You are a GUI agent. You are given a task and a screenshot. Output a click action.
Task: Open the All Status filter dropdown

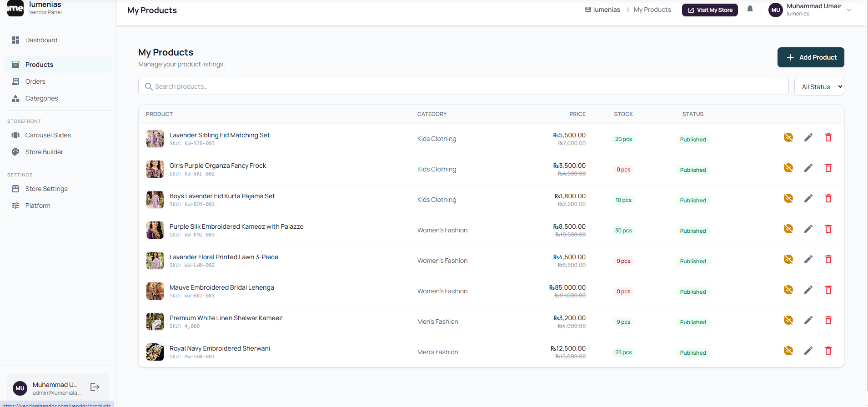click(x=819, y=87)
